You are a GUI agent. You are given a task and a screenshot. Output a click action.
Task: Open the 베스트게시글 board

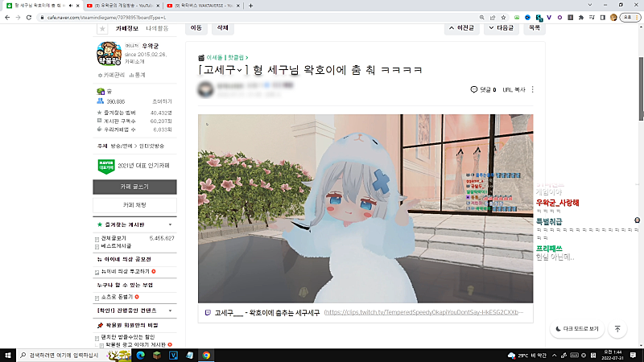[116, 246]
